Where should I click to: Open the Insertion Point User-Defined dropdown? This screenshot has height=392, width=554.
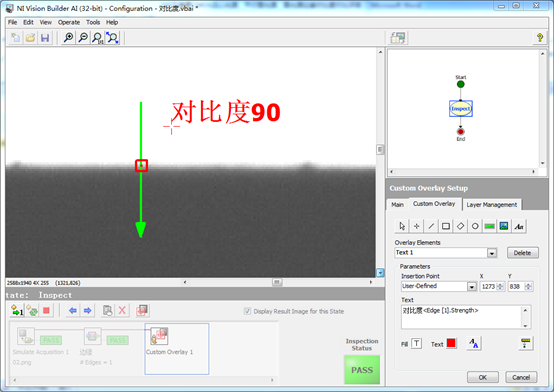point(472,287)
